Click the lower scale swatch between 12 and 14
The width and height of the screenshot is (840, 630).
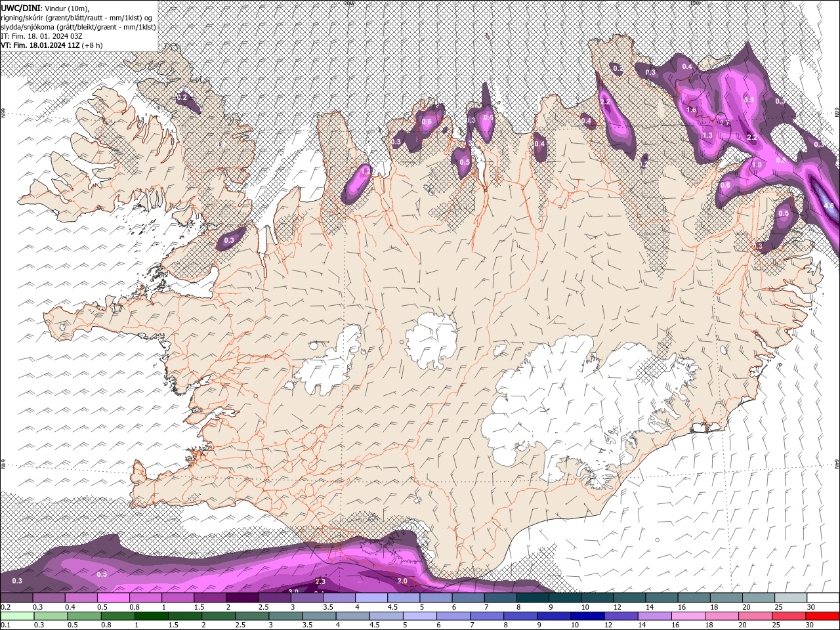620,616
